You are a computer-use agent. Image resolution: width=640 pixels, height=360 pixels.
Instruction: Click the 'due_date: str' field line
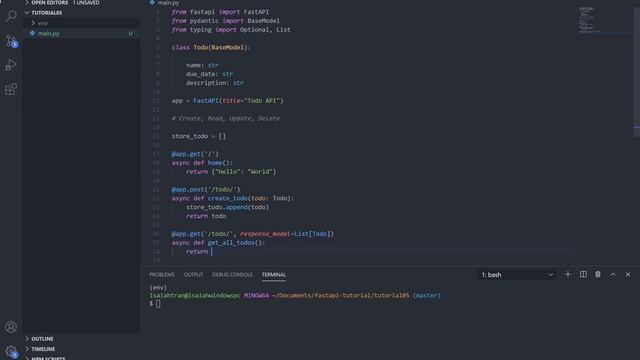pyautogui.click(x=209, y=74)
